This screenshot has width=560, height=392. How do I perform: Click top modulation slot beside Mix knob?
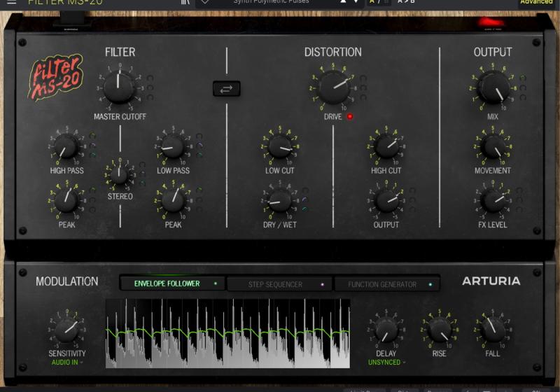[x=523, y=78]
